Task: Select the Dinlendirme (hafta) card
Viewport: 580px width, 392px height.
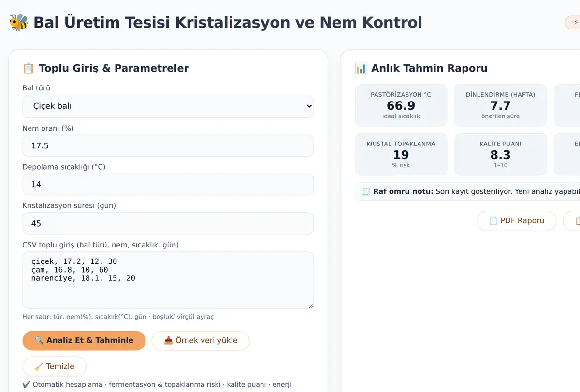Action: coord(500,105)
